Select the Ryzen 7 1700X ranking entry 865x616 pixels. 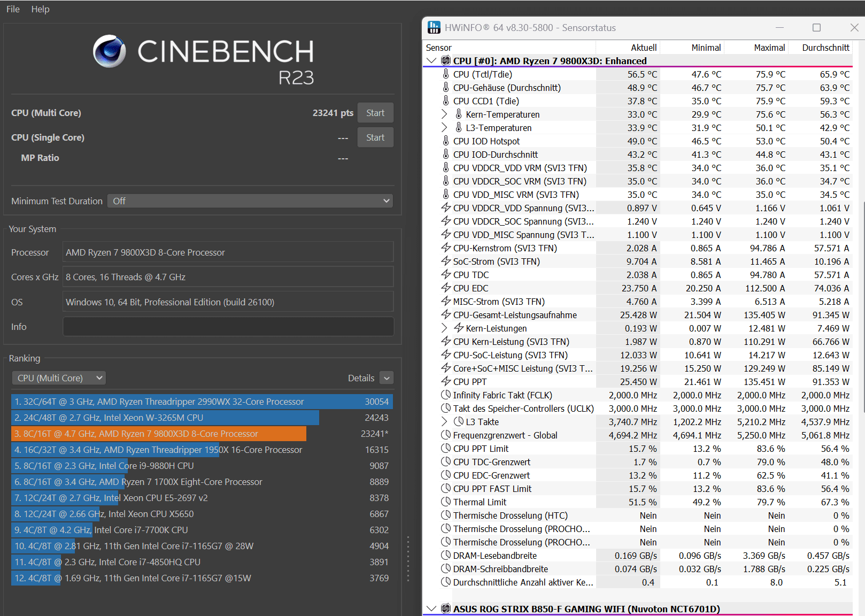202,482
